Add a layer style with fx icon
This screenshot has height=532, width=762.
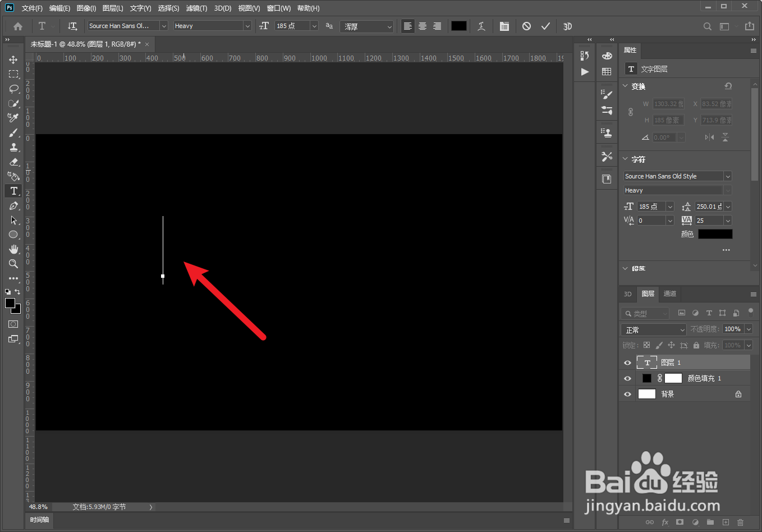point(665,522)
